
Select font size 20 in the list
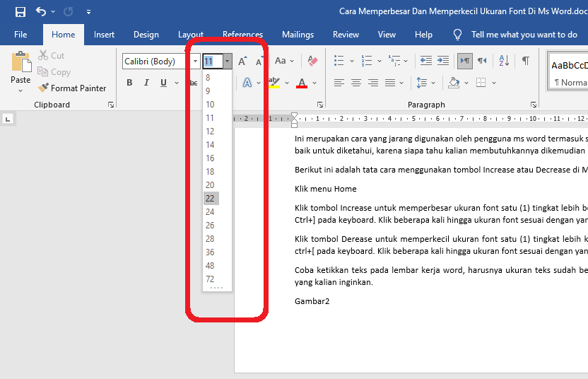point(210,185)
